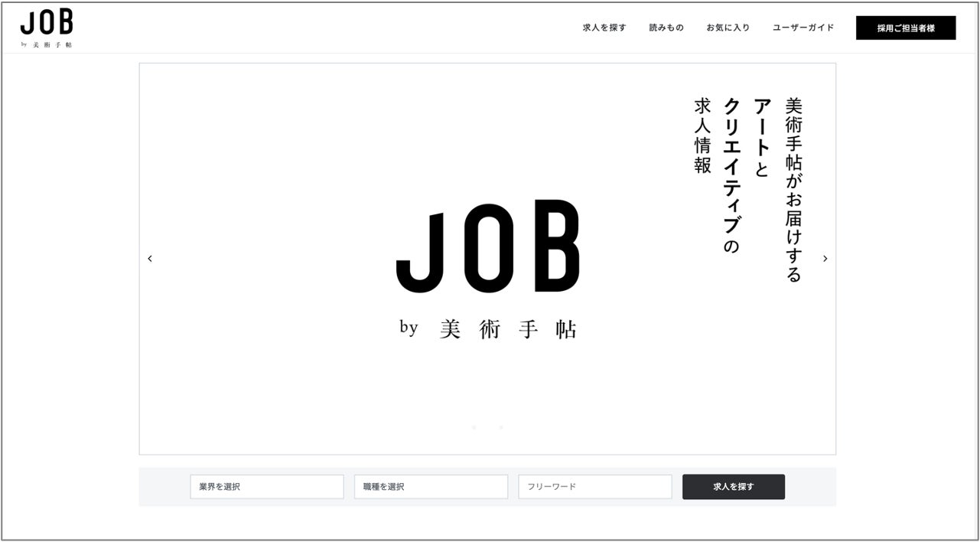980x542 pixels.
Task: Click the JOB by 美術手帖 header logo
Action: point(47,29)
